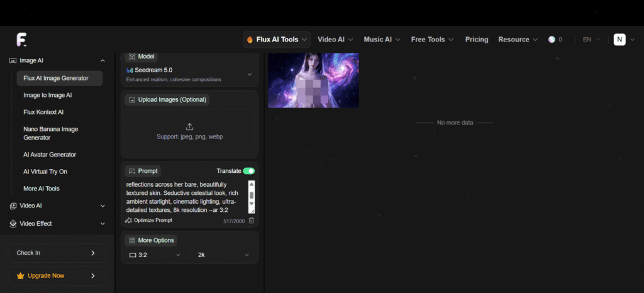Click the Model label button
Screen dimensions: 644x293
click(142, 56)
